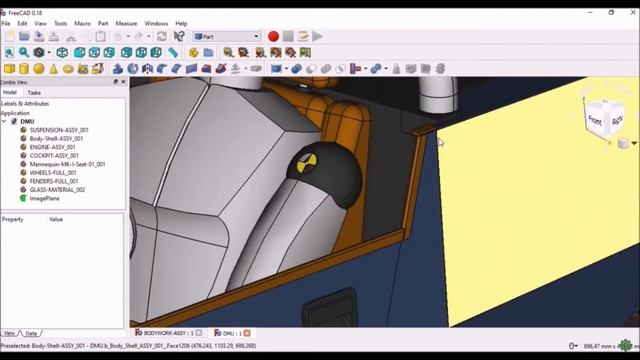Open the Macro menu
Screen dimensions: 640x360
82,24
